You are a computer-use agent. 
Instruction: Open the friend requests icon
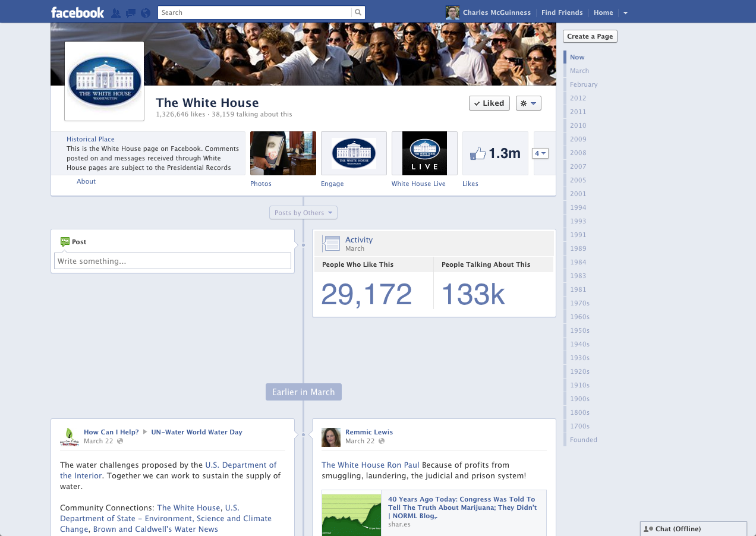click(x=116, y=12)
